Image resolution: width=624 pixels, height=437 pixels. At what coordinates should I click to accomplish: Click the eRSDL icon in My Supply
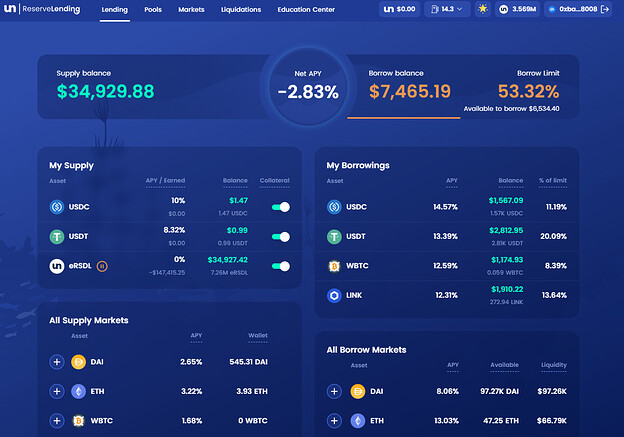pos(57,266)
